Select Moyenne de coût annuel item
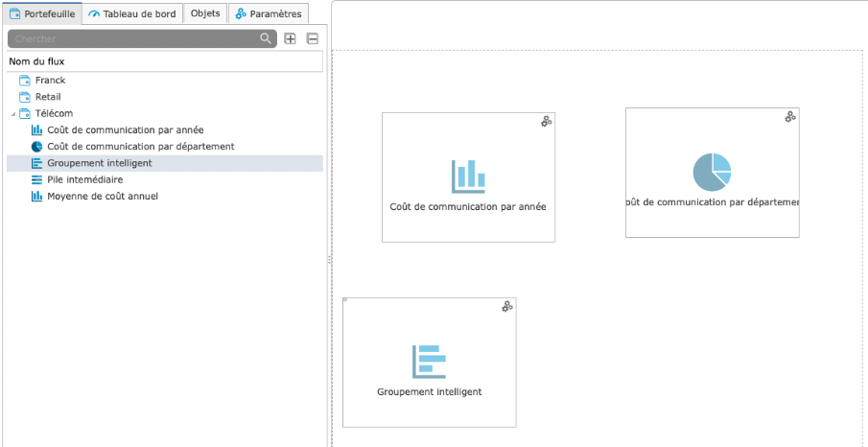Screen dimensions: 868x447 103,196
